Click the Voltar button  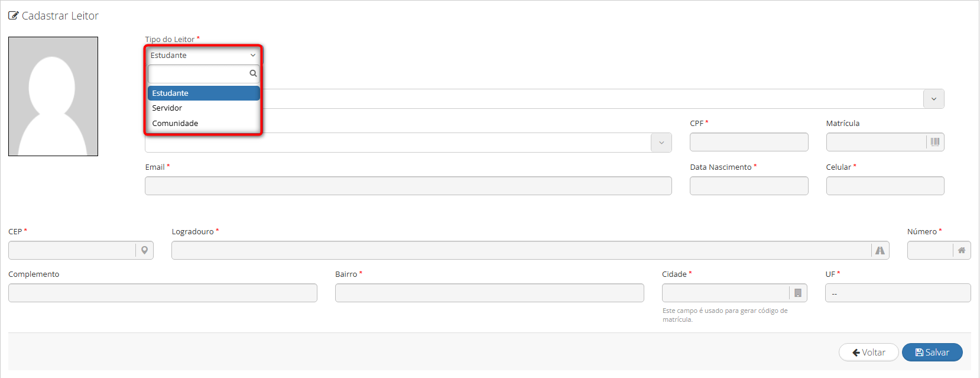[869, 353]
